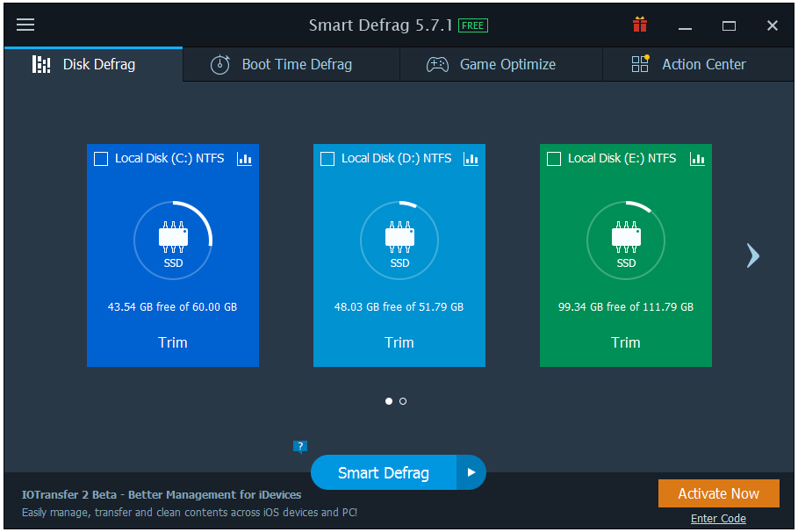
Task: Click '99.34 GB free of 111.79 GB' text
Action: click(x=625, y=307)
